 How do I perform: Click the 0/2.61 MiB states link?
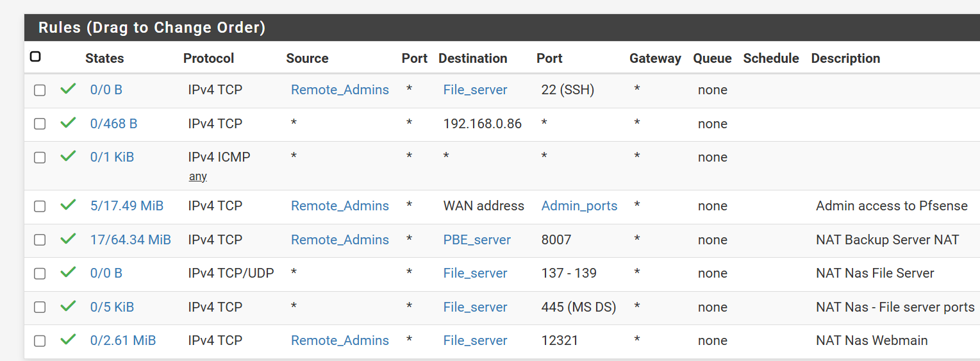[123, 340]
